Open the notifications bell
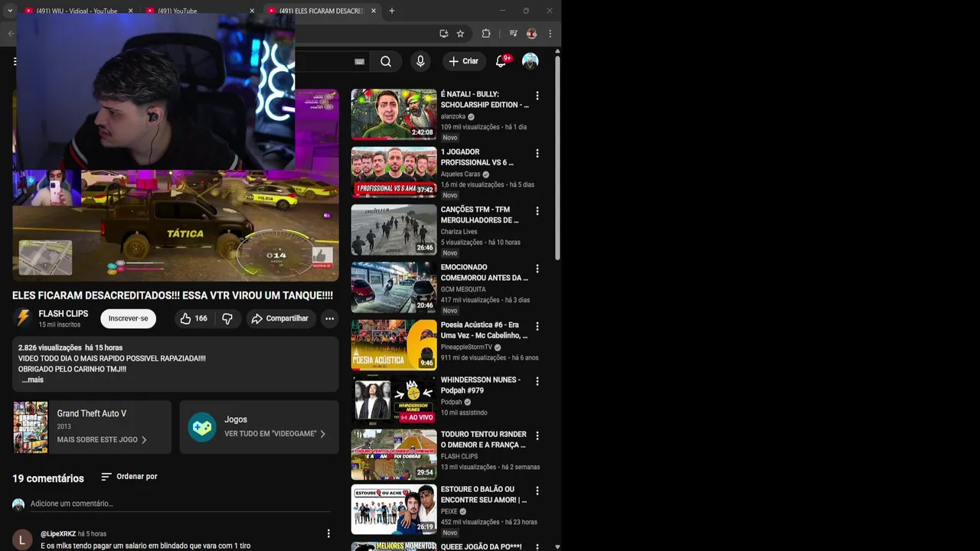 tap(501, 61)
